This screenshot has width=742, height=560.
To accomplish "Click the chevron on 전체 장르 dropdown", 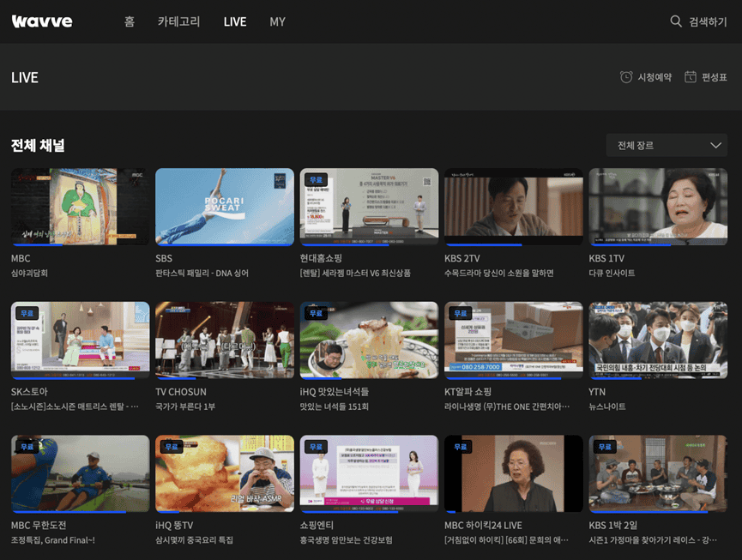I will (x=715, y=146).
